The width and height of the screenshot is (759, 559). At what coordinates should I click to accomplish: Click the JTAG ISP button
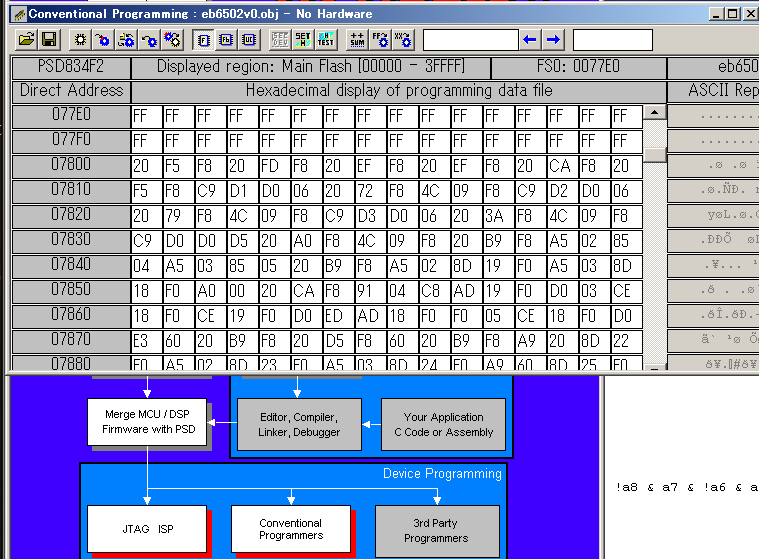147,529
